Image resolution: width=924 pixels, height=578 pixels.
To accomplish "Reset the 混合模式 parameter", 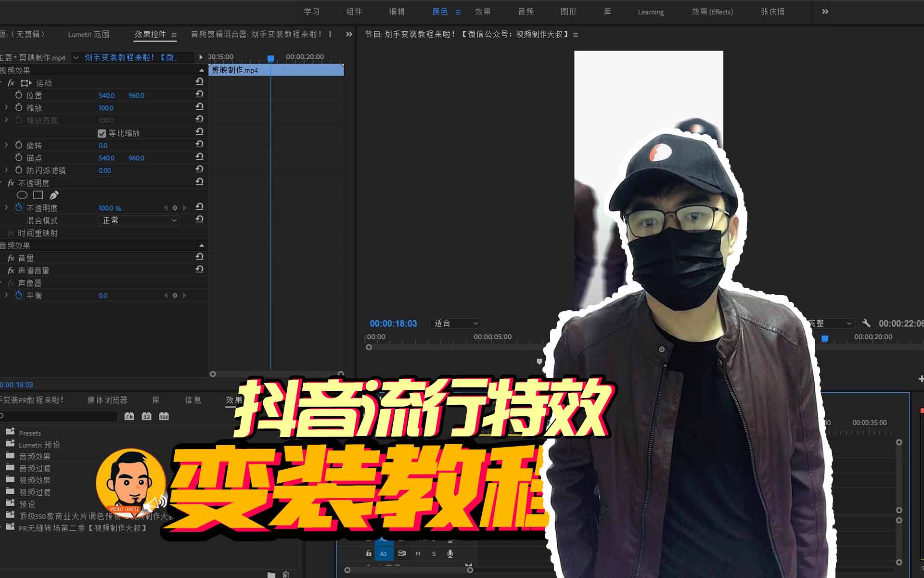I will (199, 219).
